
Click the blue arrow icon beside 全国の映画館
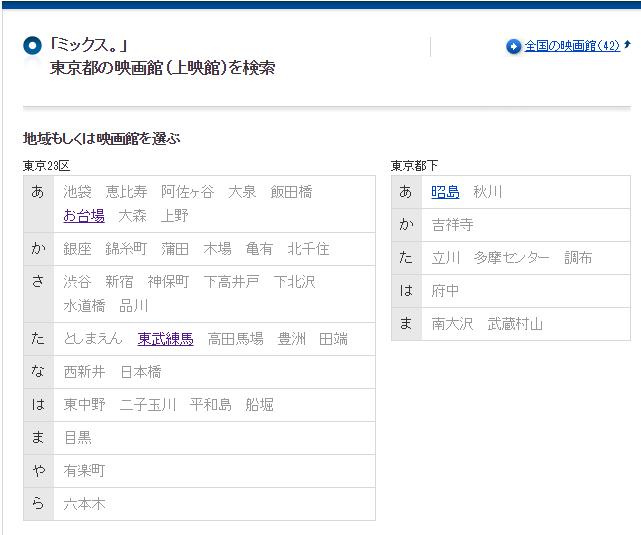pos(514,46)
